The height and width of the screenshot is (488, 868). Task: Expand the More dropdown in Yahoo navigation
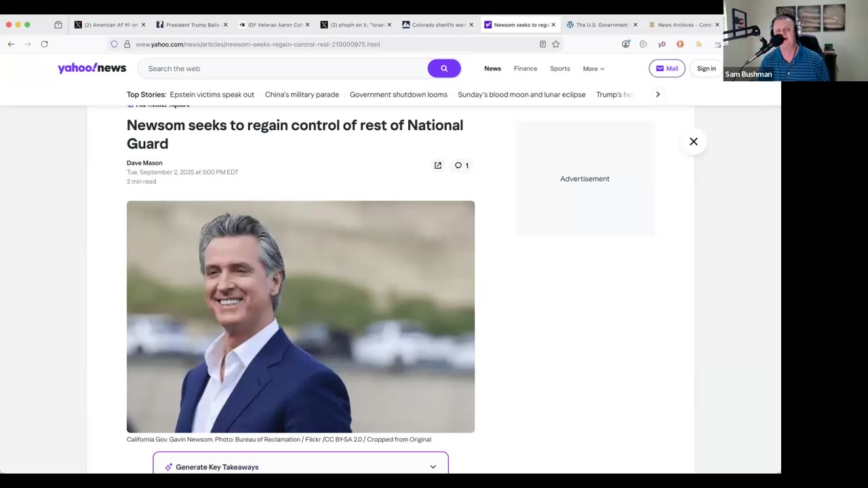[x=593, y=68]
